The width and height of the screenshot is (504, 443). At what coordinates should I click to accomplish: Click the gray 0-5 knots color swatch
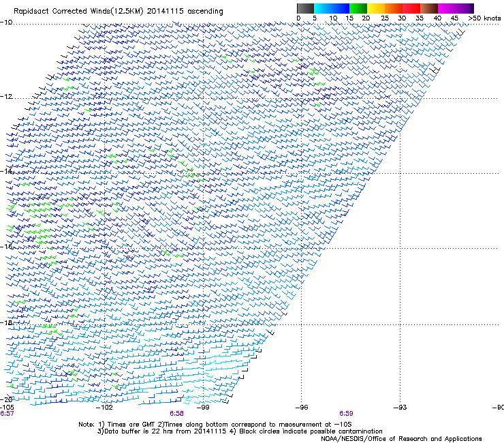click(x=305, y=8)
